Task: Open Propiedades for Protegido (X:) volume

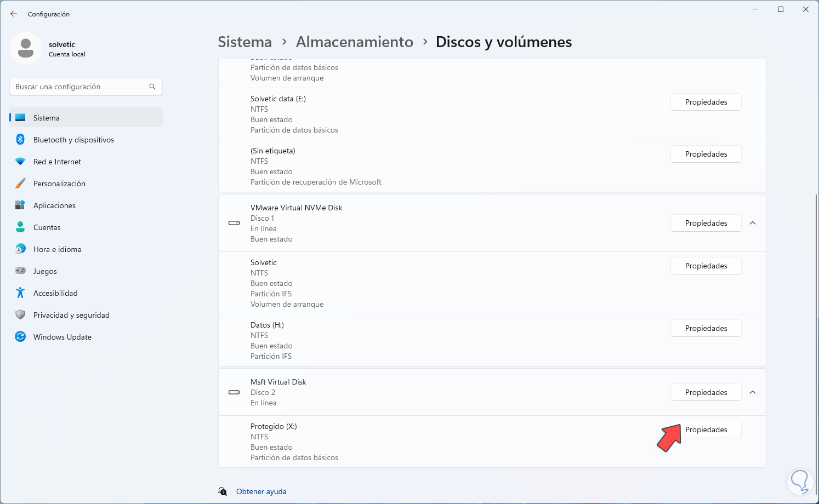Action: click(x=706, y=429)
